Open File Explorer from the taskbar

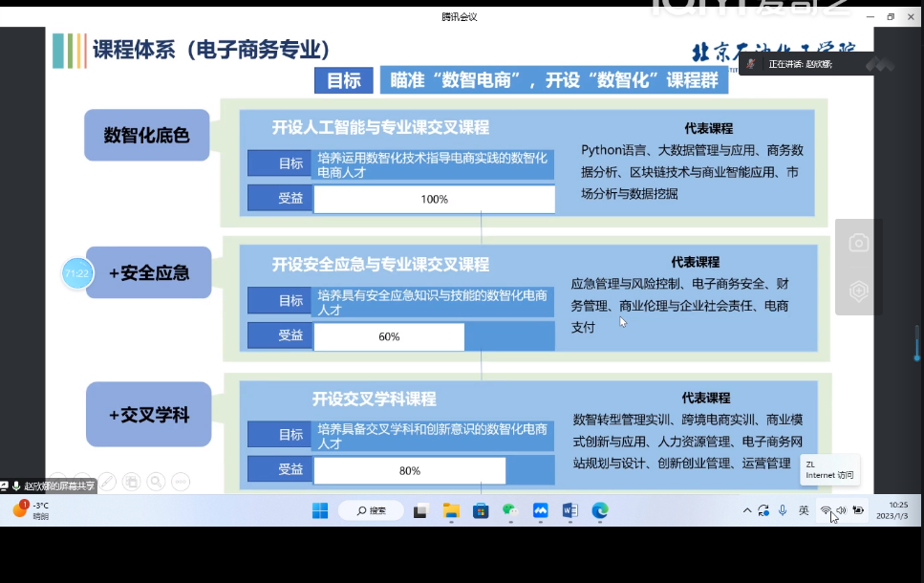[451, 510]
